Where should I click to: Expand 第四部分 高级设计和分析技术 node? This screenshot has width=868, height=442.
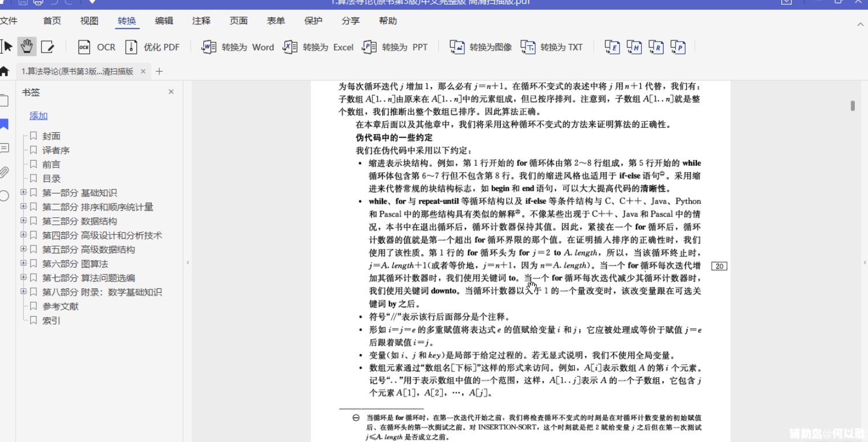click(23, 235)
